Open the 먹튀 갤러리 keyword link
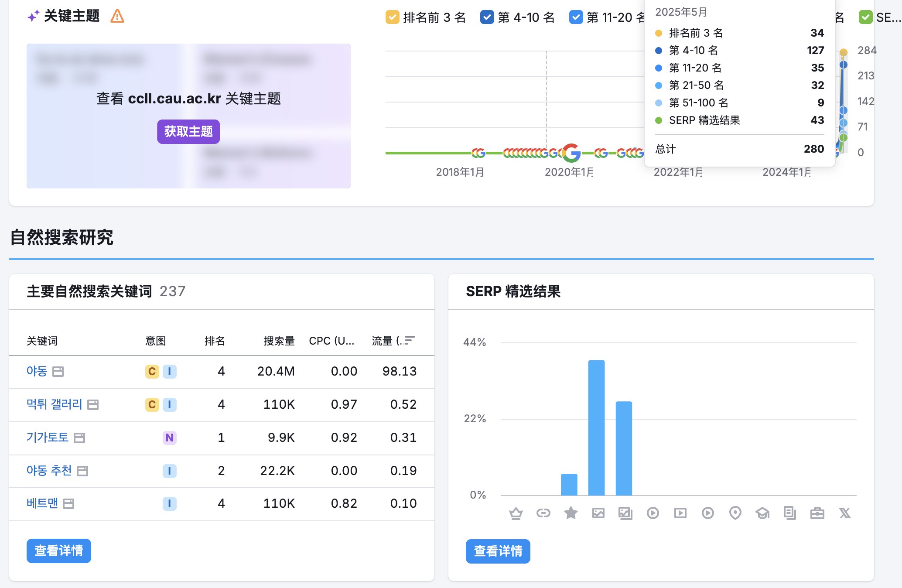The height and width of the screenshot is (588, 902). [54, 404]
